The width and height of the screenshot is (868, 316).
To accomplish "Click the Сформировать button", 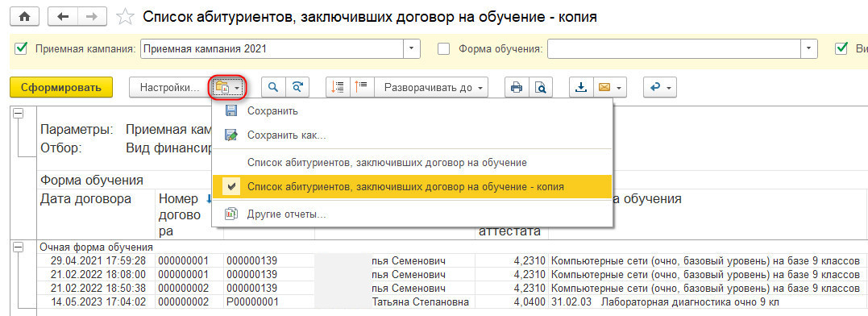I will 61,87.
